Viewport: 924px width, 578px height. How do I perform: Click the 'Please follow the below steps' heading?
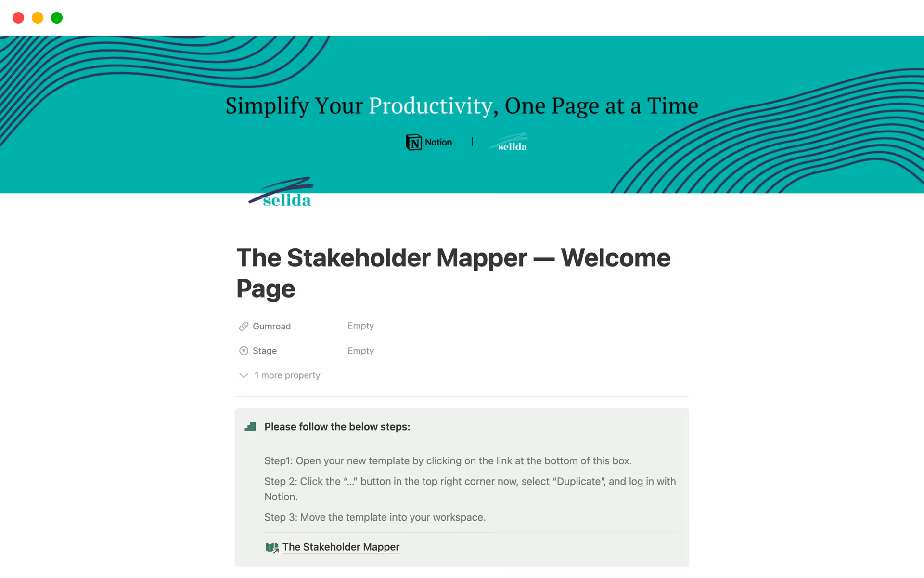(337, 427)
